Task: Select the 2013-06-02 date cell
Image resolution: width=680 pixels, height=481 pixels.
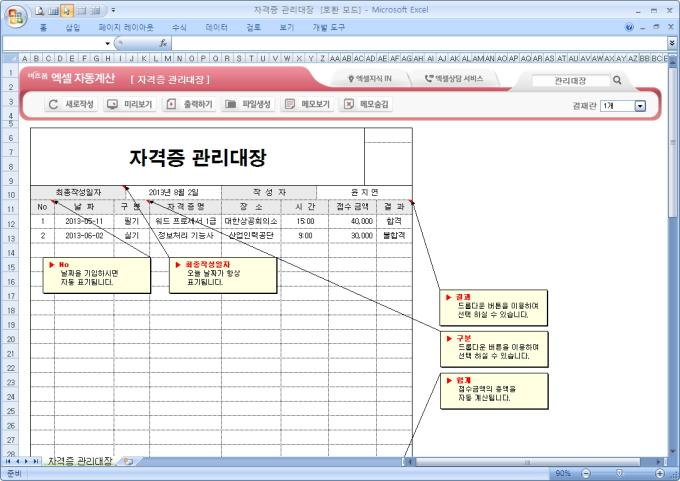Action: click(x=84, y=236)
